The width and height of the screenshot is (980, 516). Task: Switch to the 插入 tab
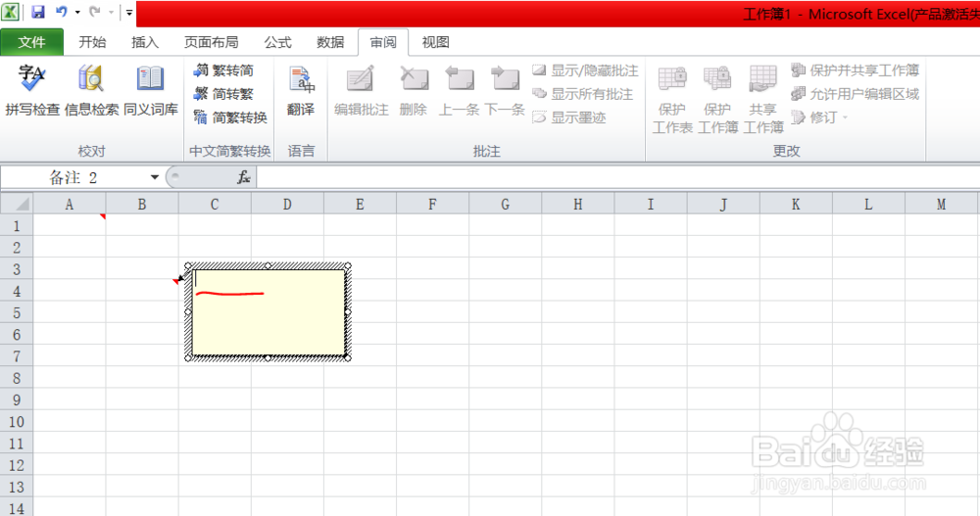point(144,42)
